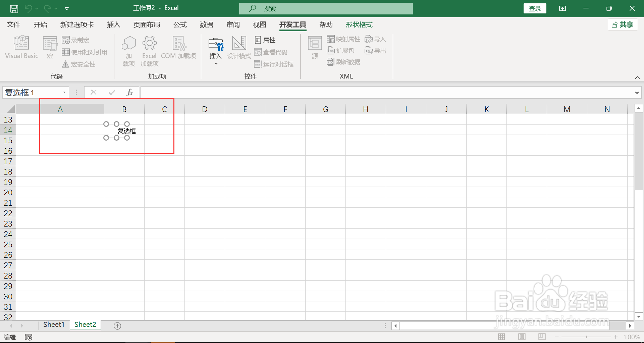Click the 登录 sign-in button
This screenshot has height=343, width=644.
[x=535, y=8]
